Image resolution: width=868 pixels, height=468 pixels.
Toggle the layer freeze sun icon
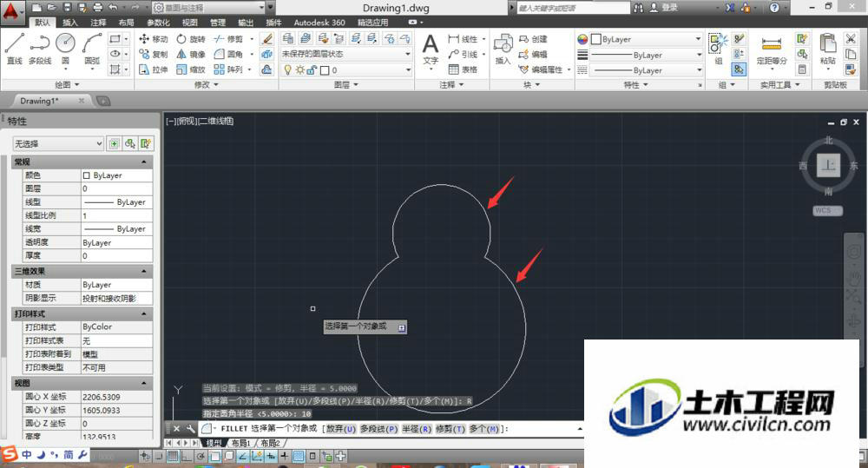[x=299, y=69]
